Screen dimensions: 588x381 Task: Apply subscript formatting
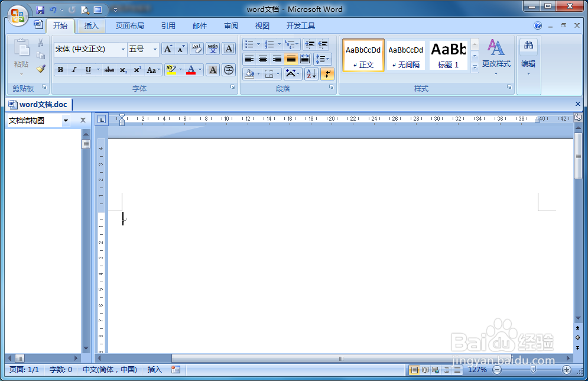pyautogui.click(x=124, y=70)
